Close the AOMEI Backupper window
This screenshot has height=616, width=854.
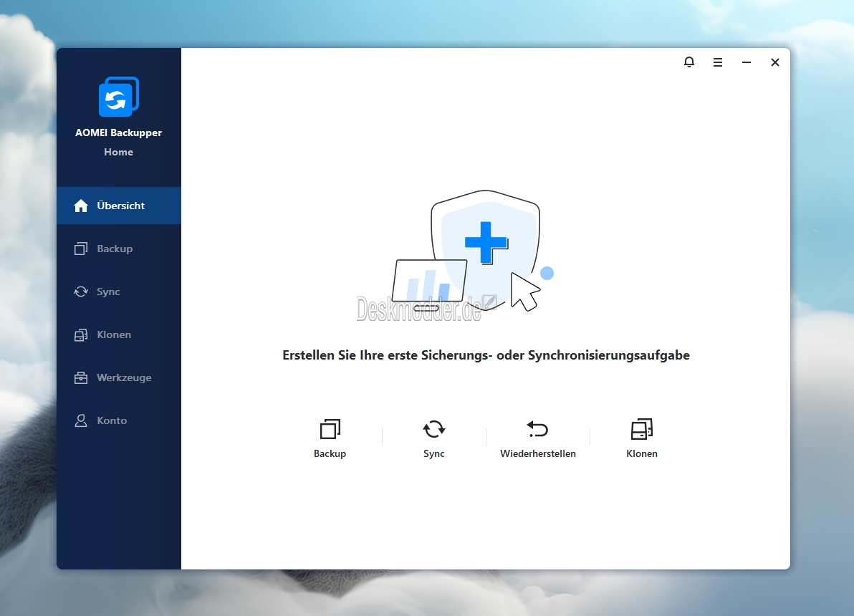pyautogui.click(x=775, y=62)
